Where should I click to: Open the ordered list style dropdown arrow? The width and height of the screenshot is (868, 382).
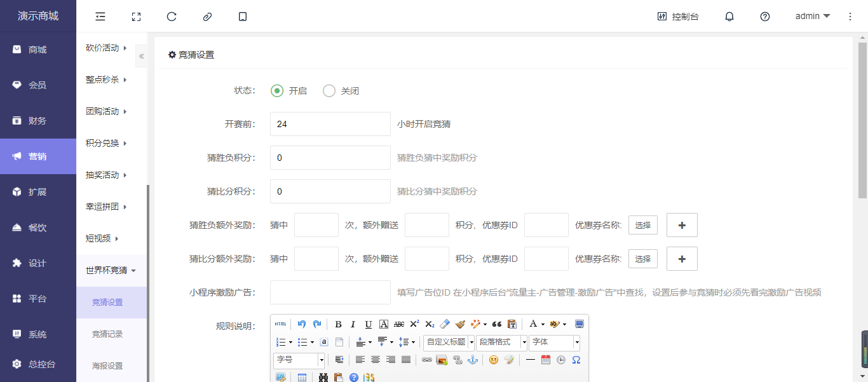tap(290, 342)
